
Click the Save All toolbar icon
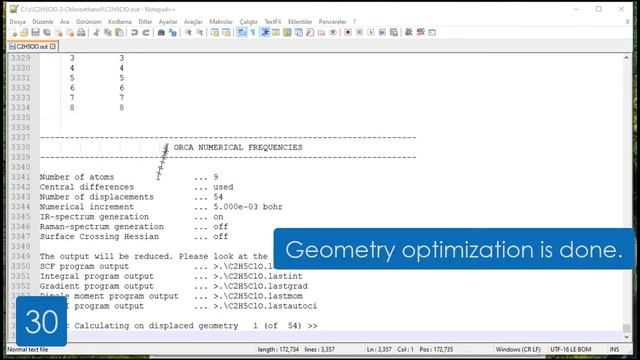47,33
